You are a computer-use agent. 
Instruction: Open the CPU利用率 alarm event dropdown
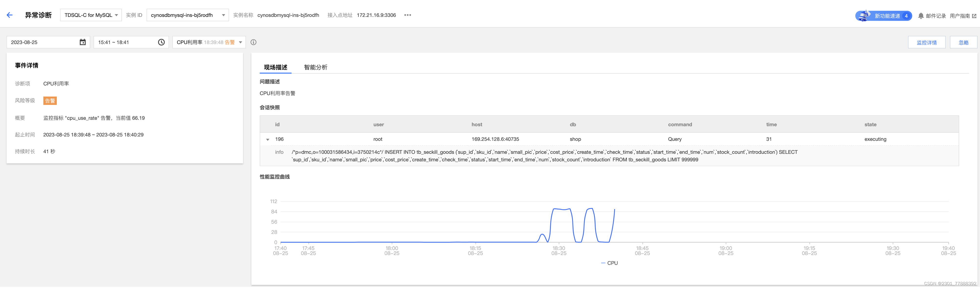point(209,42)
